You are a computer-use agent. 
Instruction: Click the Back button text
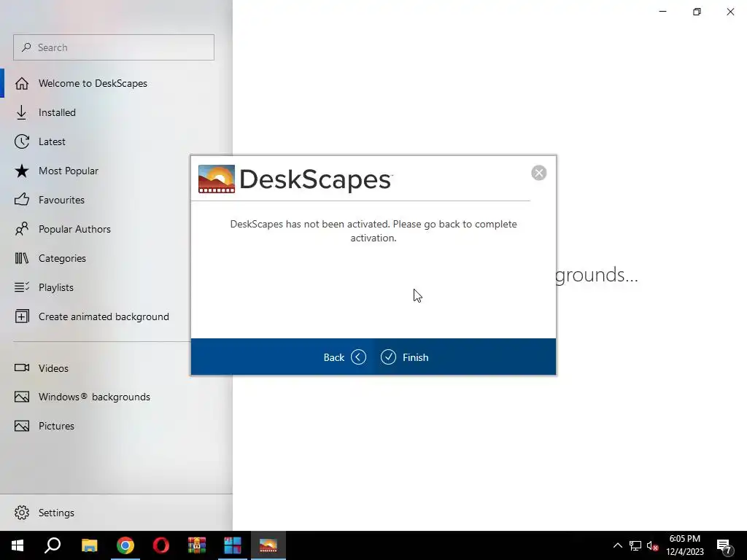[334, 357]
